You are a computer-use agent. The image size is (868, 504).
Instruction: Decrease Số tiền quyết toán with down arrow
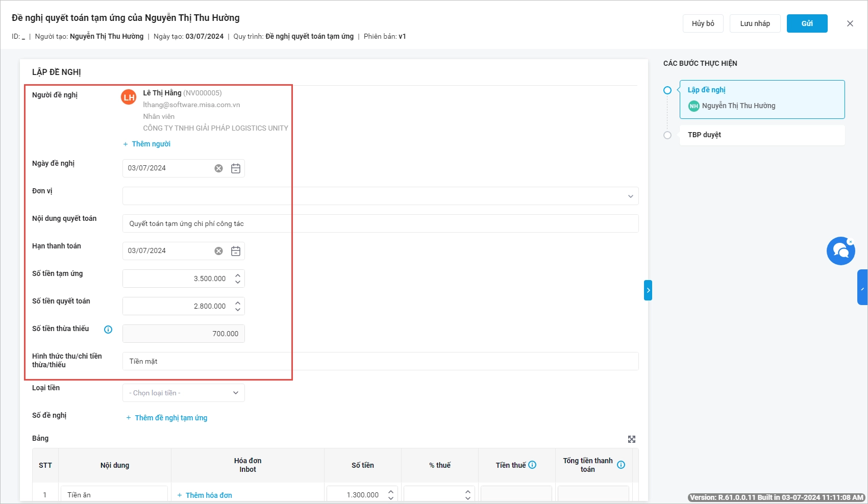[x=238, y=309]
